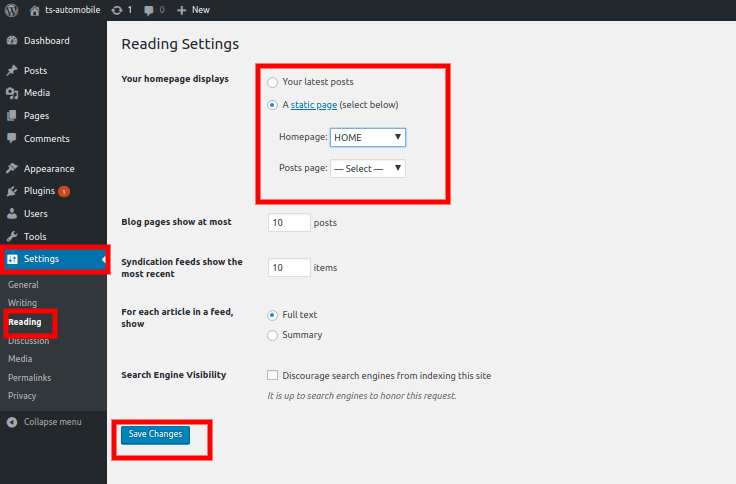
Task: Click the Tools wrench icon
Action: coord(12,237)
